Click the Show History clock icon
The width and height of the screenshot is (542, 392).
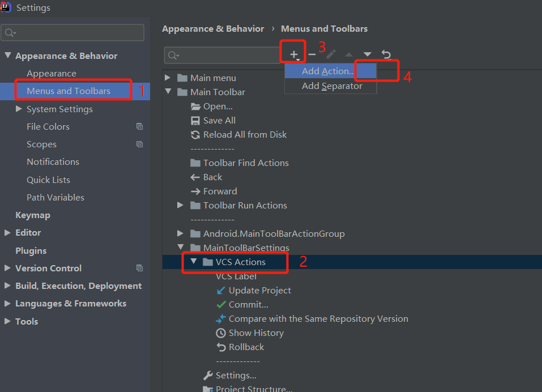220,333
